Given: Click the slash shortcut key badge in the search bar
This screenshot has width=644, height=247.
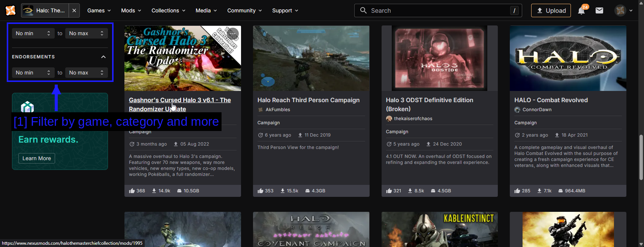Looking at the screenshot, I should [514, 10].
